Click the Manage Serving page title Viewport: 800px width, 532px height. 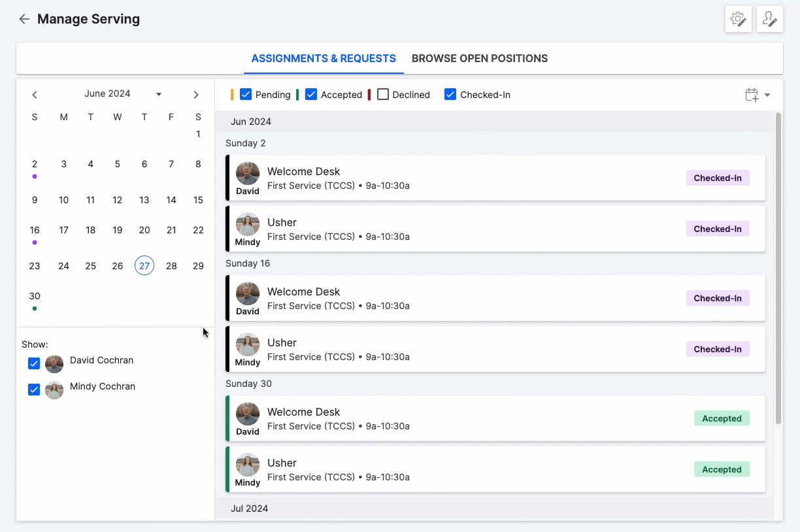click(88, 19)
